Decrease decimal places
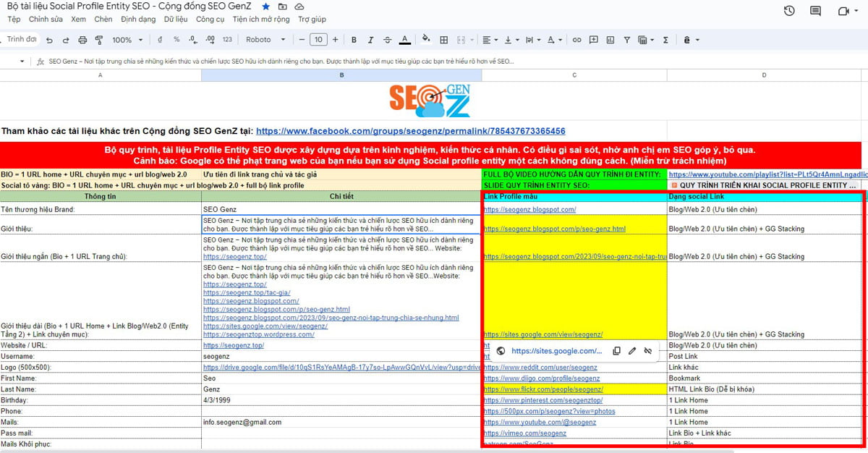868x453 pixels. pyautogui.click(x=192, y=40)
